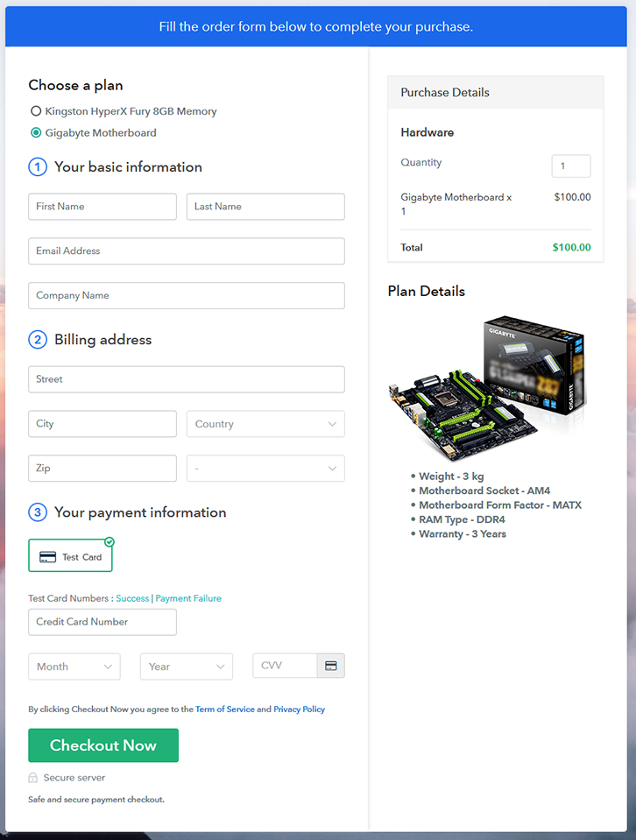Click the City field
Screen dimensions: 636x840
tap(102, 424)
